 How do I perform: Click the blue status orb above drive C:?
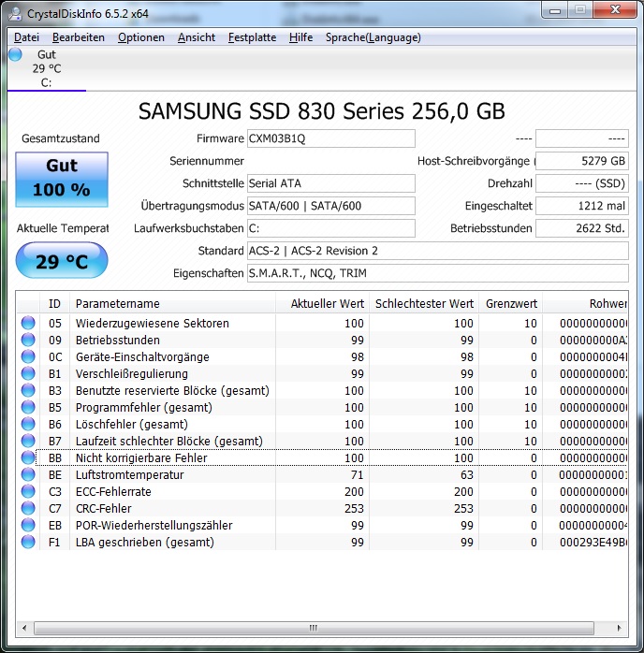[x=15, y=54]
